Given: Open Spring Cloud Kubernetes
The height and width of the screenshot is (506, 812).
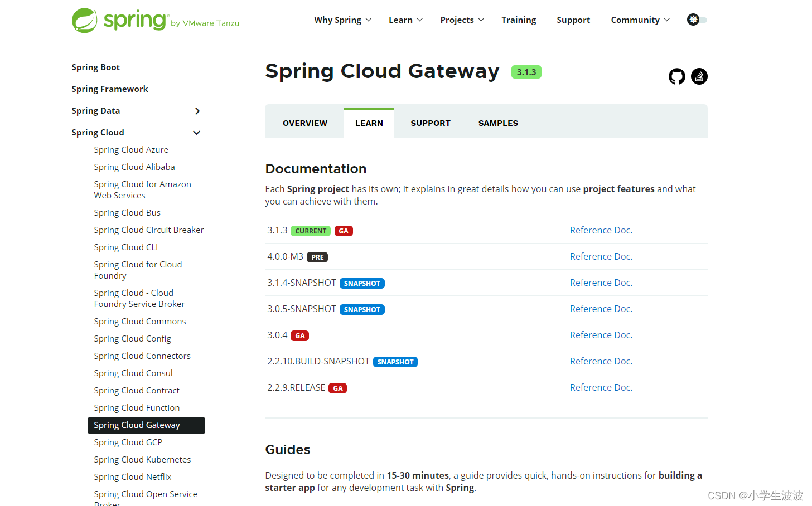Looking at the screenshot, I should pyautogui.click(x=142, y=460).
